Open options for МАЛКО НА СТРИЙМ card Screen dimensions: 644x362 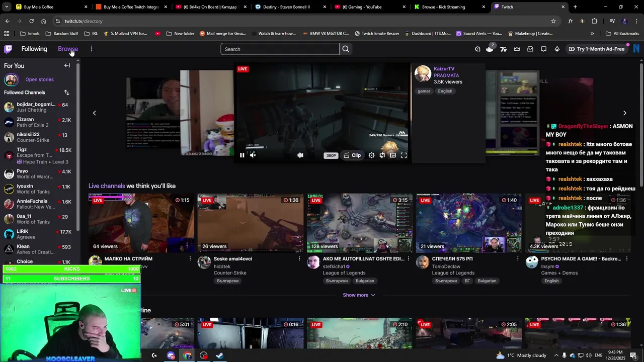pos(190,258)
